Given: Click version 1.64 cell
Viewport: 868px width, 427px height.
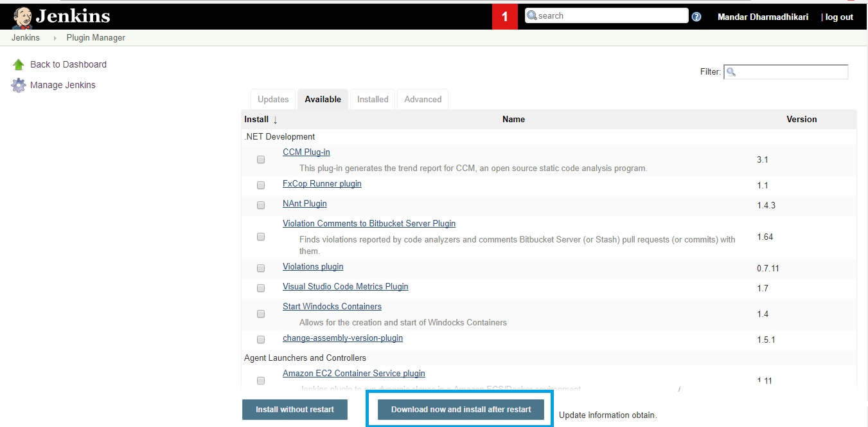Looking at the screenshot, I should pyautogui.click(x=765, y=237).
